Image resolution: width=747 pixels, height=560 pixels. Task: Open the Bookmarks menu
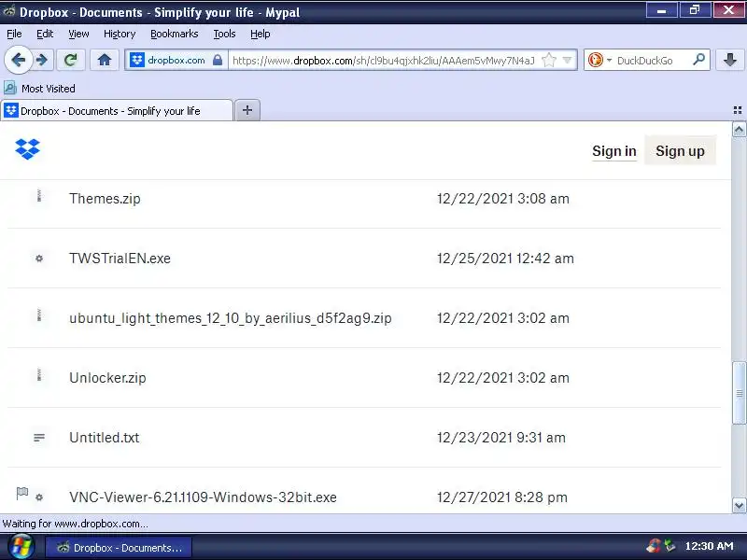[x=175, y=34]
